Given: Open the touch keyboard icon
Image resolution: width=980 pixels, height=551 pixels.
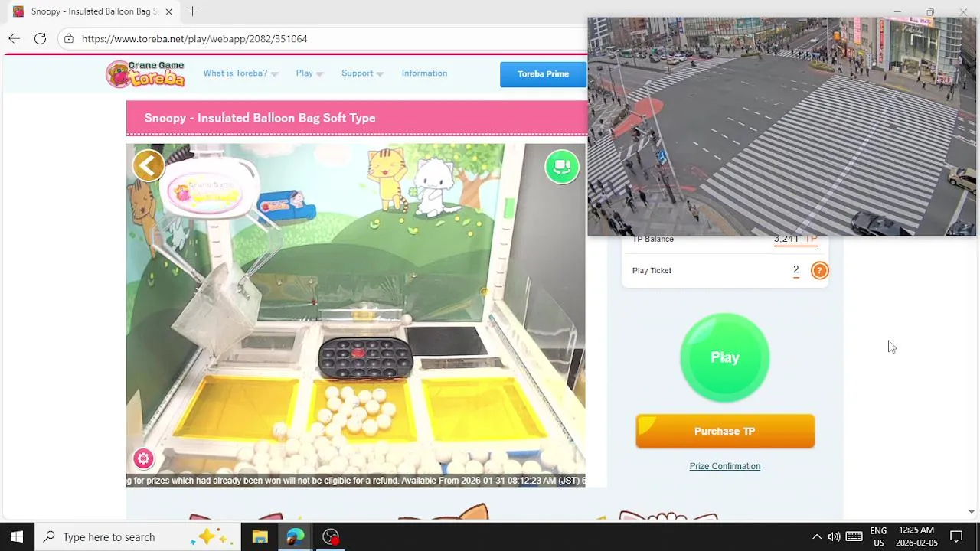Looking at the screenshot, I should [x=854, y=536].
